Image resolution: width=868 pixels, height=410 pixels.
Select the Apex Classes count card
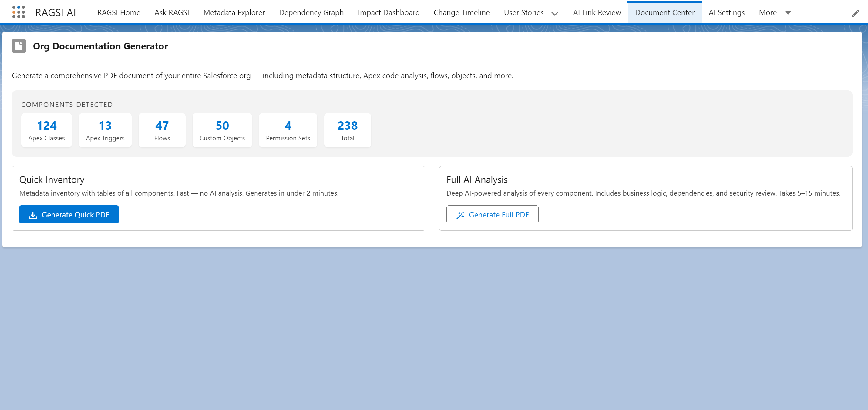[x=46, y=130]
